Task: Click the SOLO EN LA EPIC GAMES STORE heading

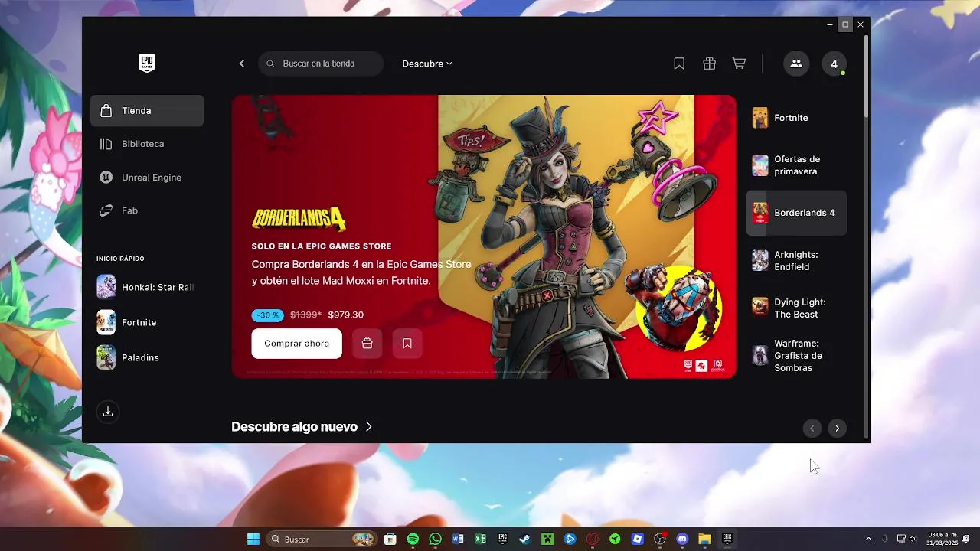Action: [x=322, y=246]
